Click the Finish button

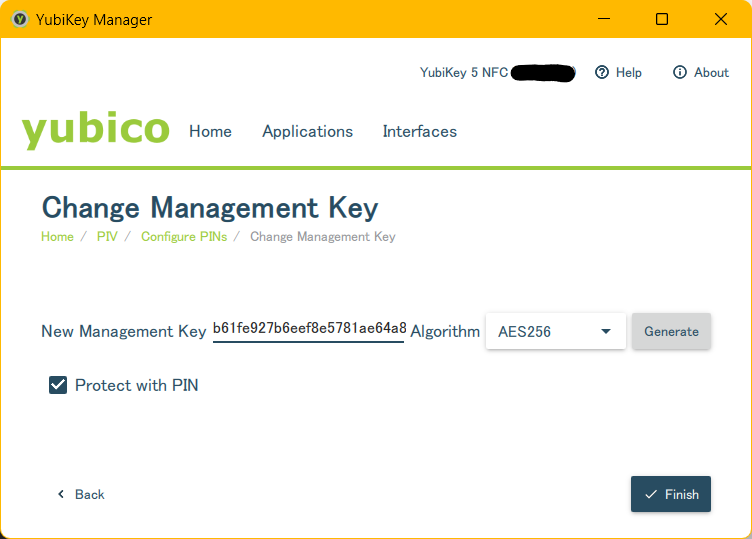(x=670, y=494)
